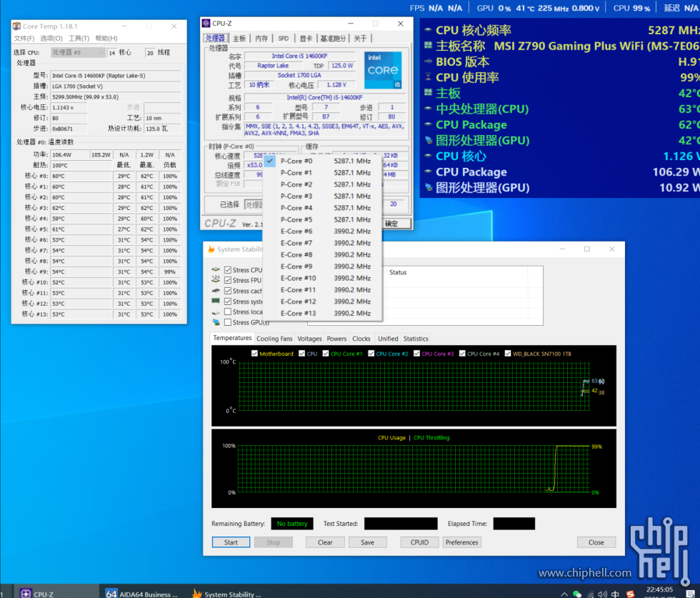
Task: Switch to the 主板 tab in CPU-Z
Action: click(x=239, y=39)
